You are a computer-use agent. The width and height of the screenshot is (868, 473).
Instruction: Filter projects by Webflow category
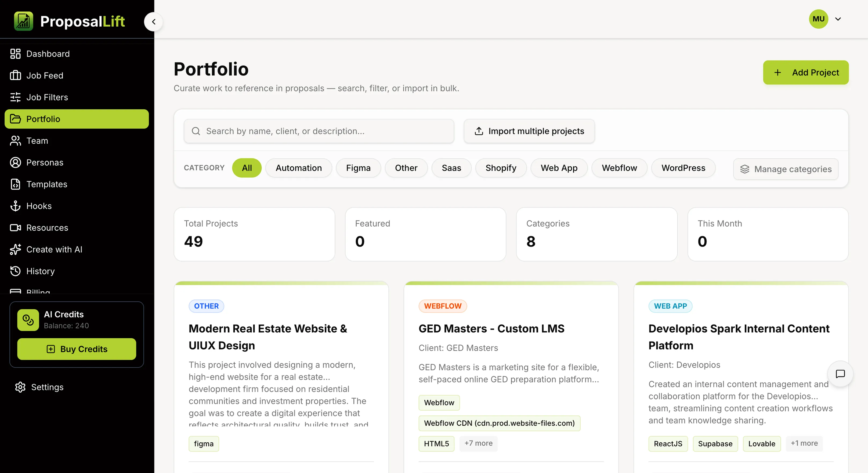click(x=619, y=168)
